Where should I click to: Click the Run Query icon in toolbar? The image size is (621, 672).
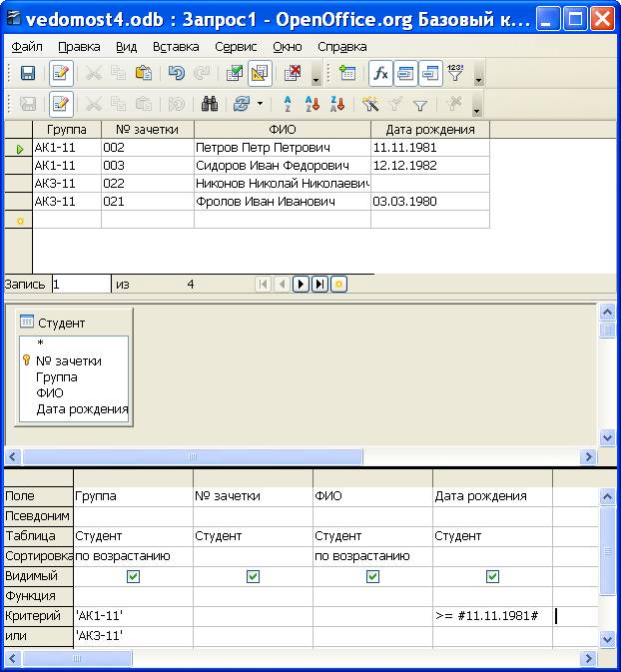click(235, 73)
